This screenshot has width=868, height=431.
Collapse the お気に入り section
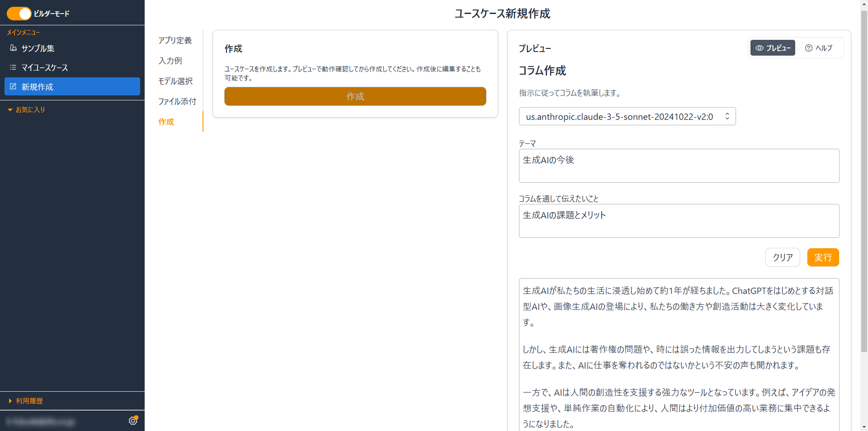(26, 110)
